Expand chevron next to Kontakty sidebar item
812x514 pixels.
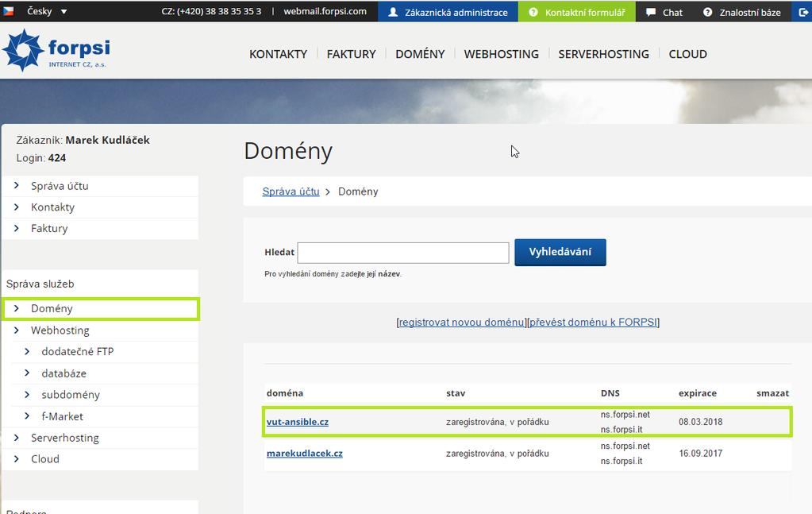[x=17, y=207]
